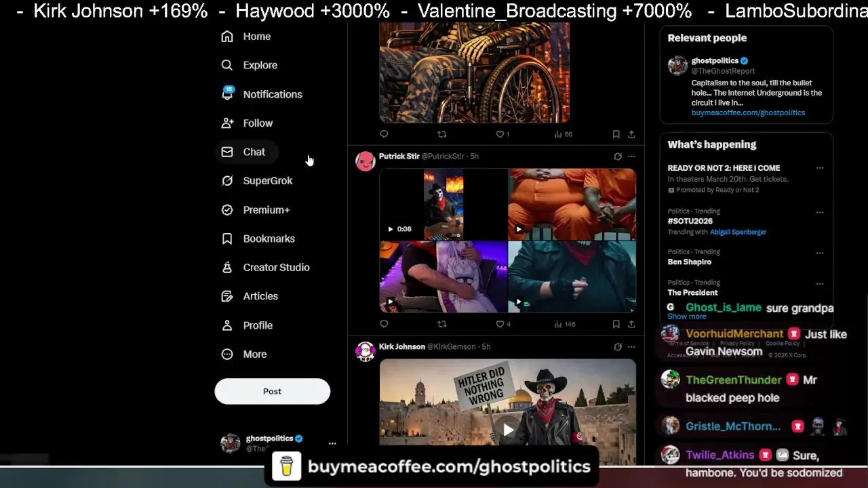868x488 pixels.
Task: Click the Home house icon
Action: click(x=227, y=37)
